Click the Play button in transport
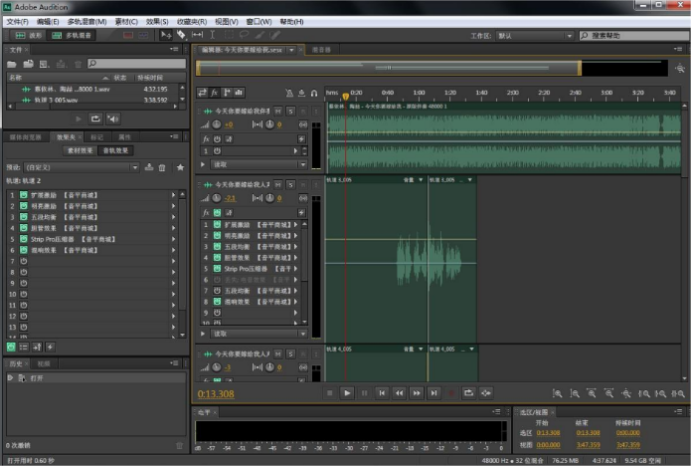The image size is (691, 466). point(347,393)
